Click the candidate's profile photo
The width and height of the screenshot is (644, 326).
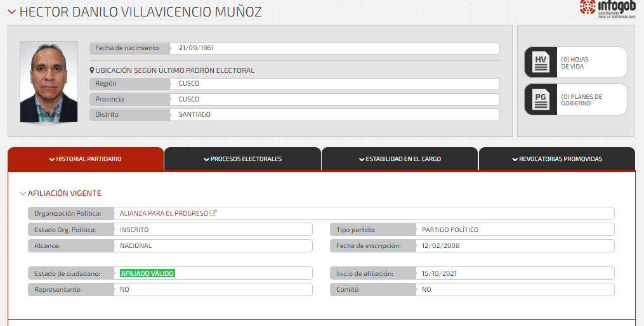(49, 82)
